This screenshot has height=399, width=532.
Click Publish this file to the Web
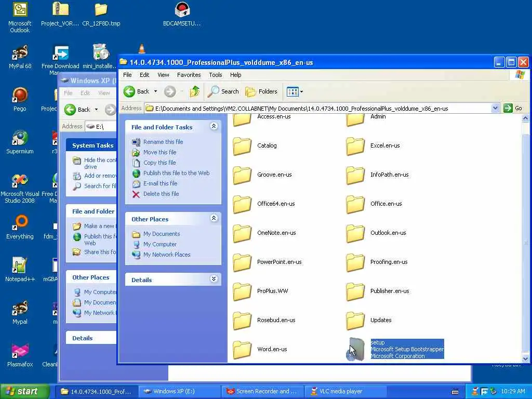(x=176, y=173)
